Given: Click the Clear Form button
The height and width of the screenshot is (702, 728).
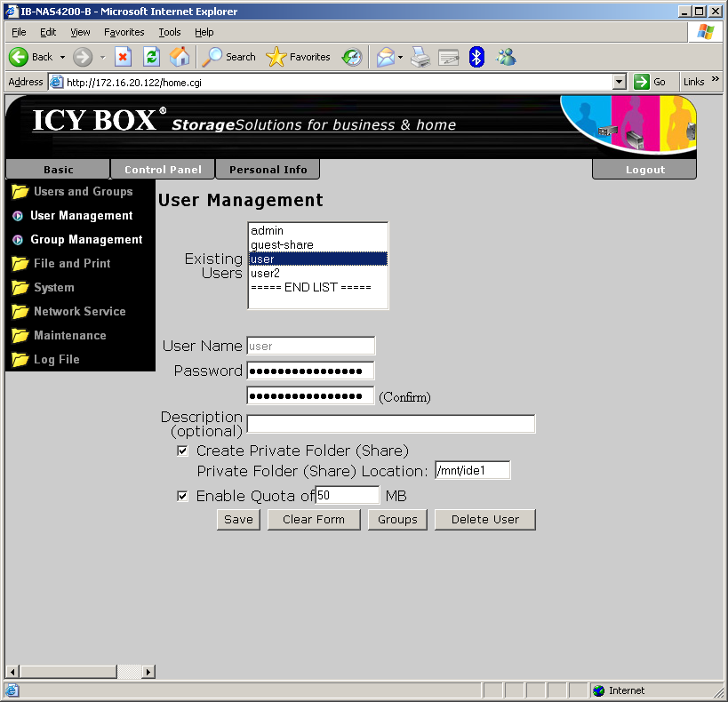Looking at the screenshot, I should [314, 520].
